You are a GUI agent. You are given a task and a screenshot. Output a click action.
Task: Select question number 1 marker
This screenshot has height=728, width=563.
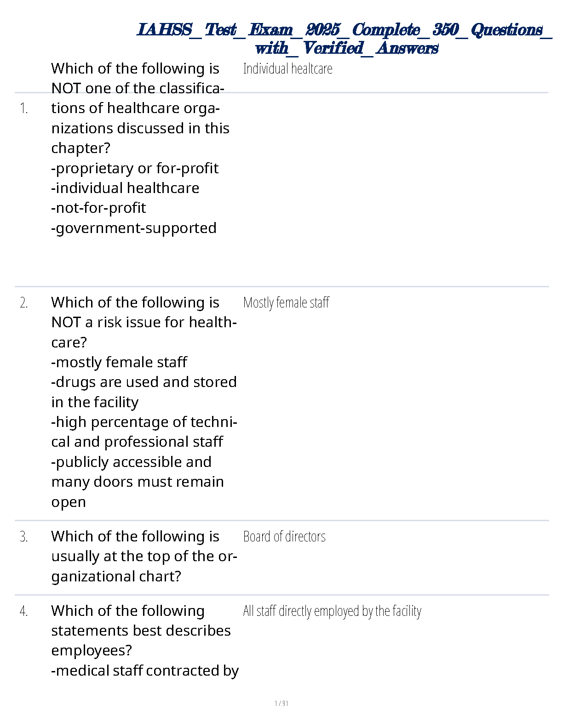tap(24, 108)
